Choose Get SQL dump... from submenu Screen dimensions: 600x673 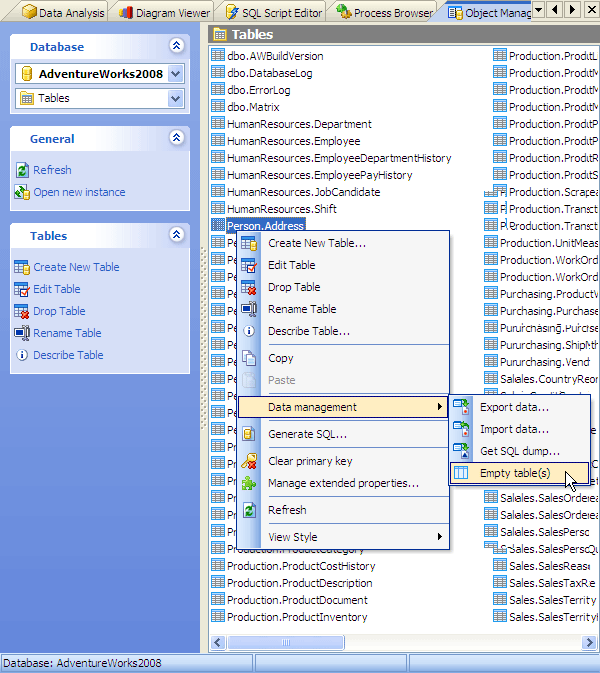click(x=520, y=451)
